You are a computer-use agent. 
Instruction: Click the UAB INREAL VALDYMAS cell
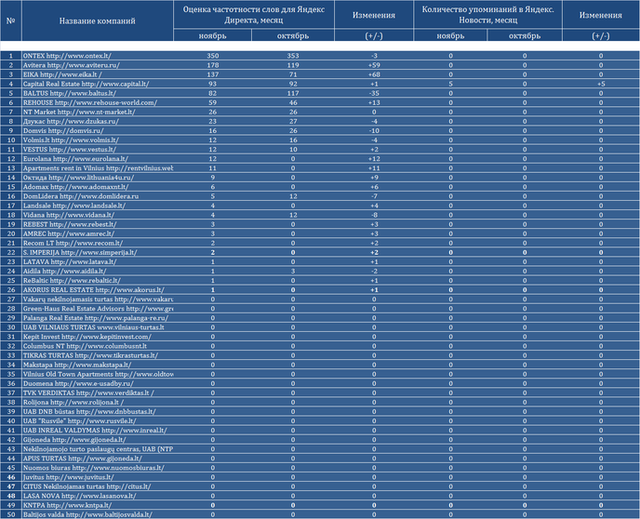(x=97, y=430)
